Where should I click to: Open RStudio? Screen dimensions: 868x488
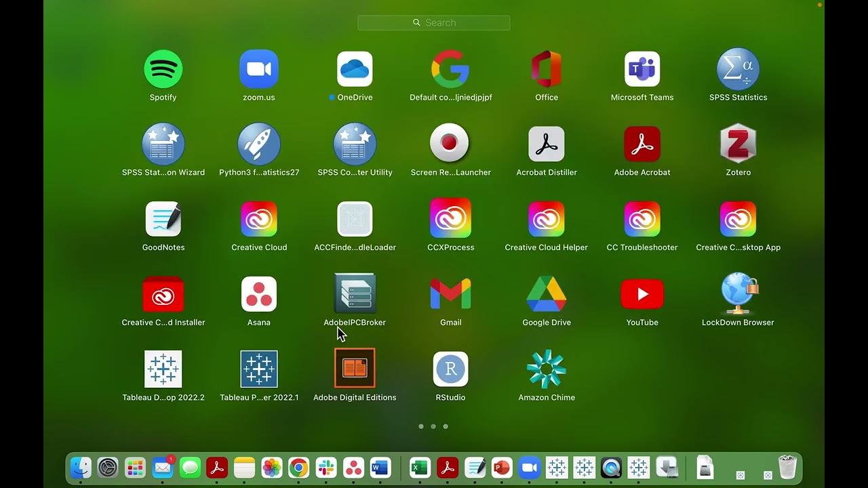(450, 369)
